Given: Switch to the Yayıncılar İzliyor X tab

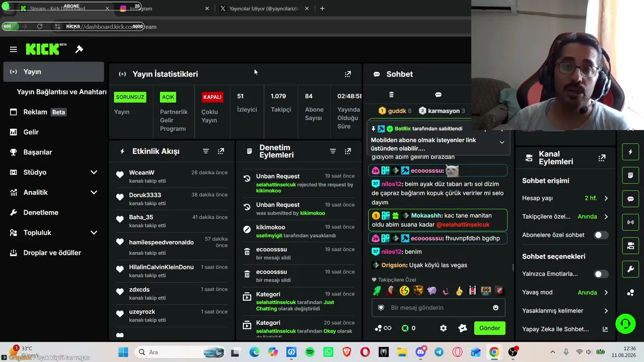Looking at the screenshot, I should click(264, 9).
